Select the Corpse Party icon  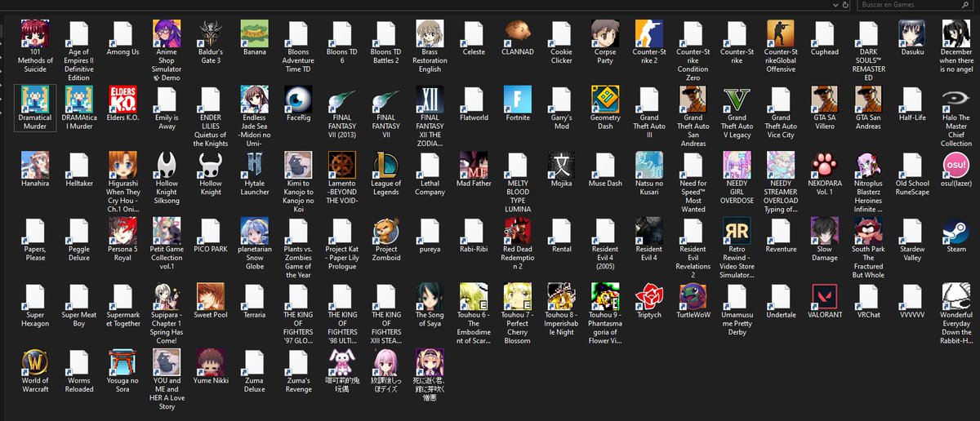coord(605,33)
